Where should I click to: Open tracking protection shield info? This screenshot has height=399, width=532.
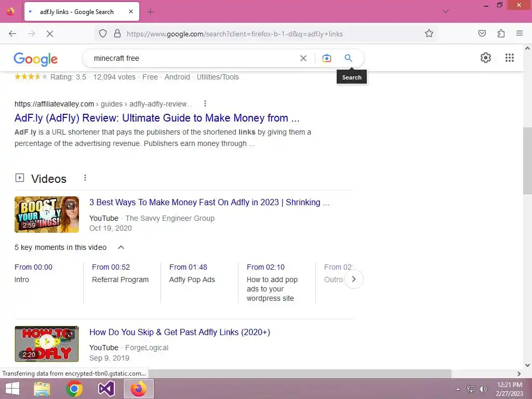(x=103, y=34)
